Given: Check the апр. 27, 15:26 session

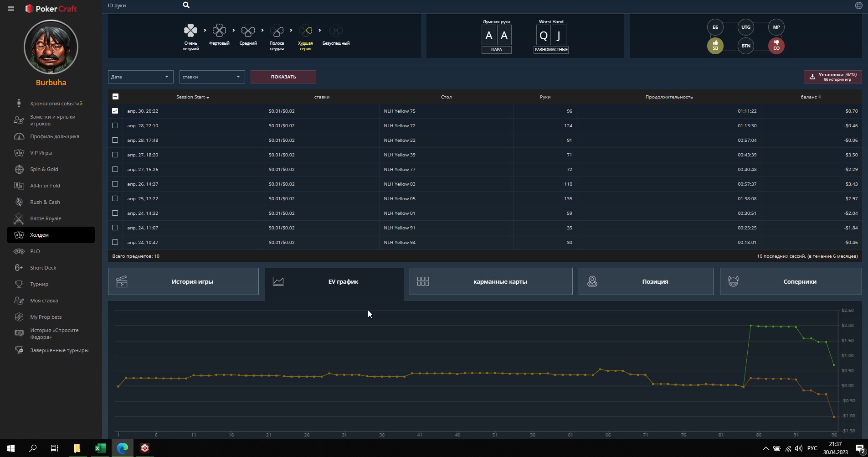Looking at the screenshot, I should click(x=115, y=169).
